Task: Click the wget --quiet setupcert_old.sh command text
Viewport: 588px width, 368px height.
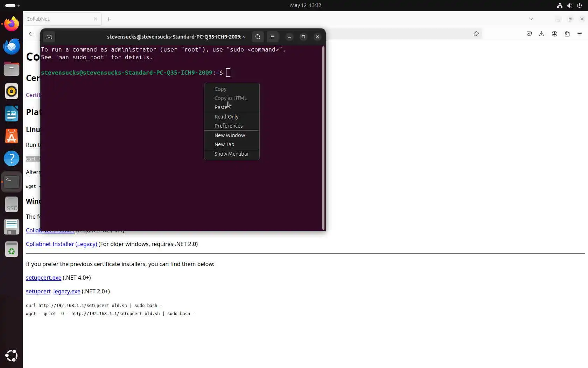Action: (110, 314)
